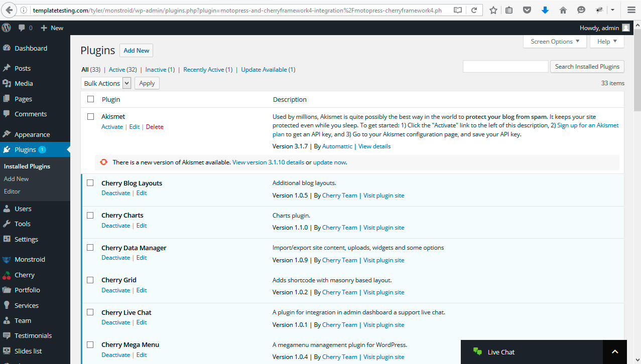Click the Posts pin icon in sidebar
Viewport: 641px width, 364px height.
[7, 68]
